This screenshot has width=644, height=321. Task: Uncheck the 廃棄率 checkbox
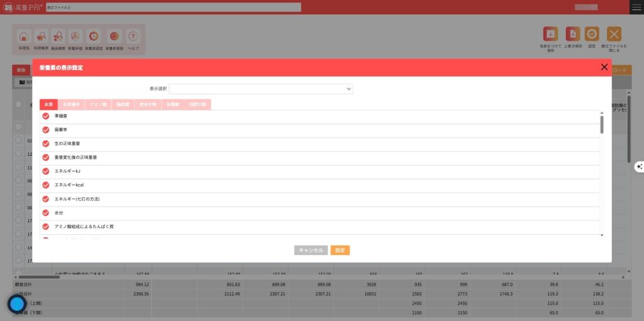[45, 130]
